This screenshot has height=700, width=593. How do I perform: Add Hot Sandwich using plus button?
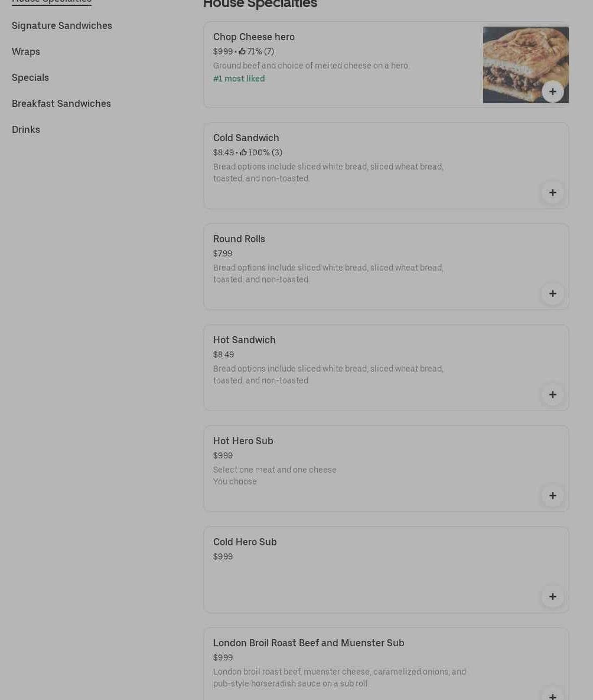click(x=553, y=395)
